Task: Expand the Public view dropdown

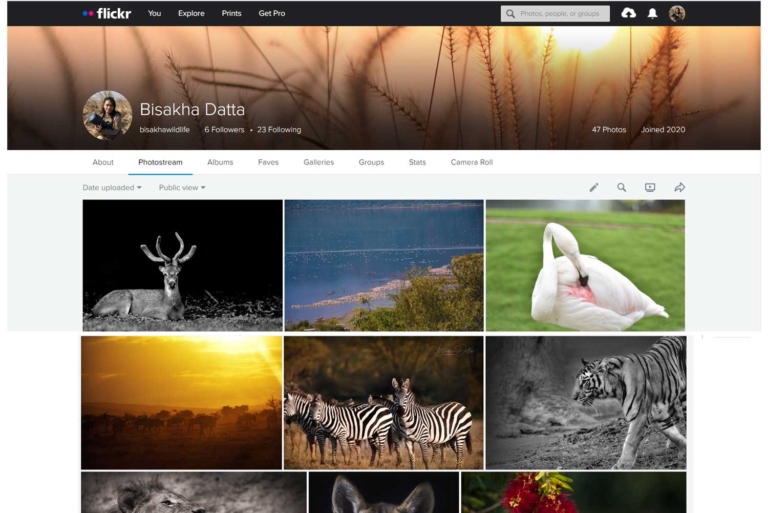Action: coord(181,187)
